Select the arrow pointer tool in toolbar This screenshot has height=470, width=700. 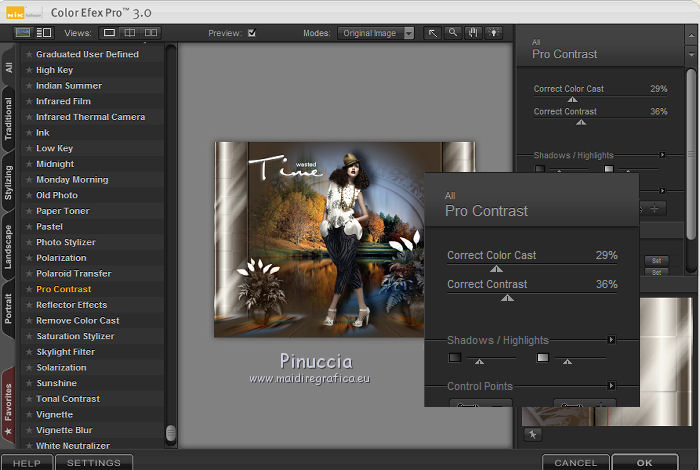point(433,33)
